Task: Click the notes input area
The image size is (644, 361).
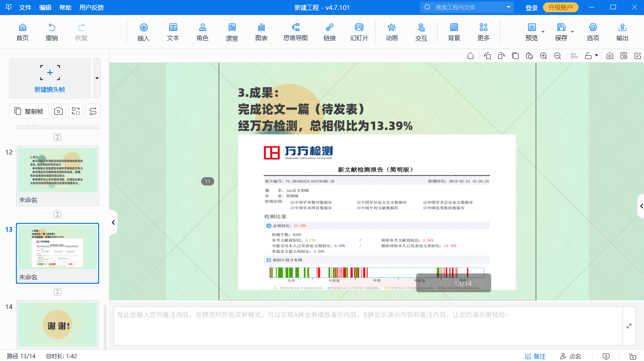Action: click(x=368, y=326)
